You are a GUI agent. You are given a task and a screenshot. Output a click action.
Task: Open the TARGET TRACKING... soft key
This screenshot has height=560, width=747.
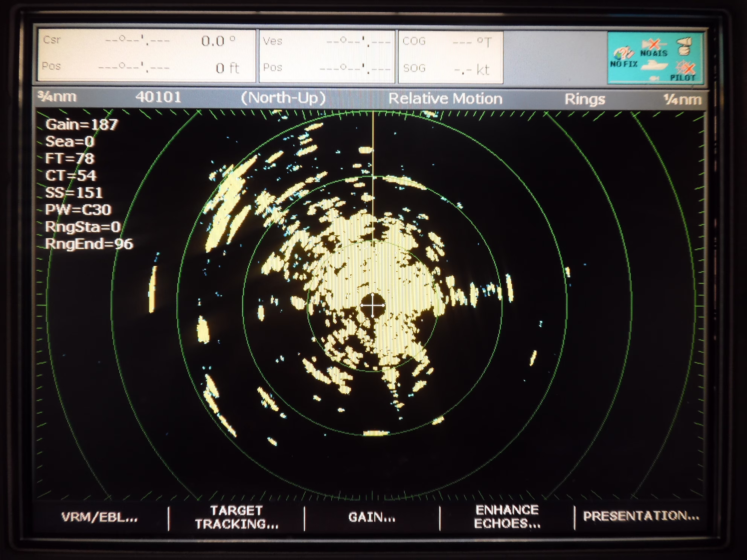[236, 517]
